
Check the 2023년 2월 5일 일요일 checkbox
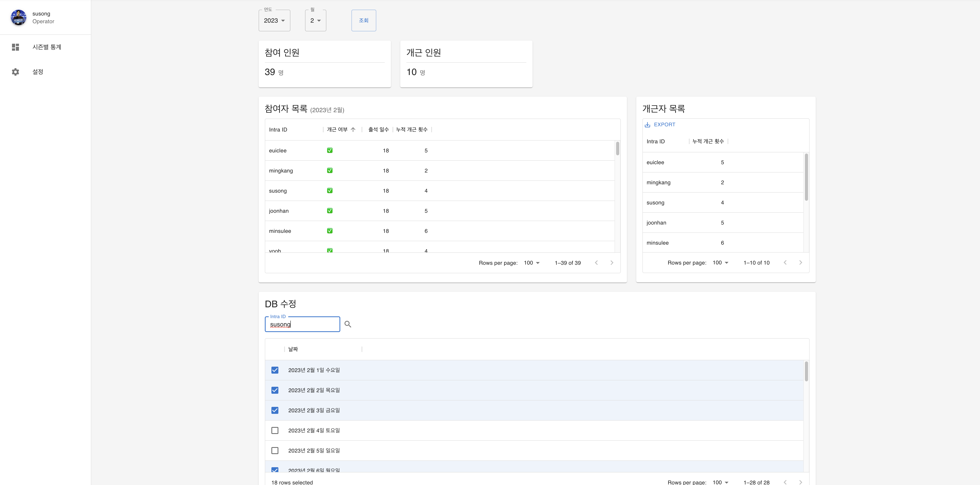tap(275, 451)
